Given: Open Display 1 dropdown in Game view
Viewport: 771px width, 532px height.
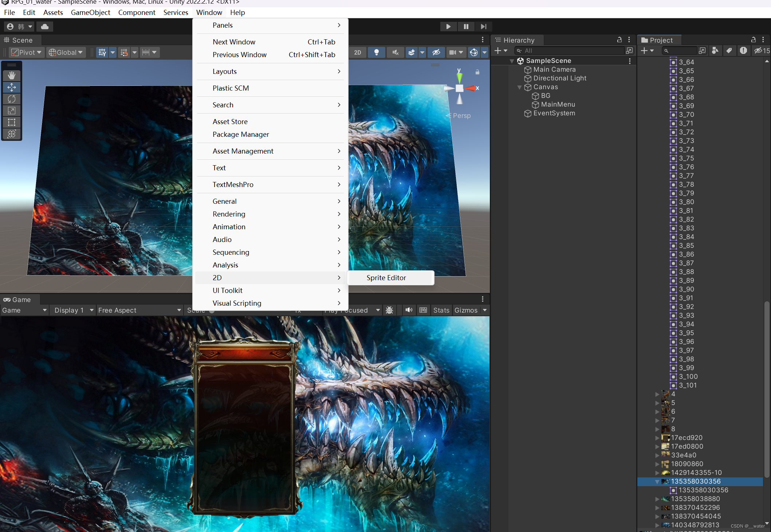Looking at the screenshot, I should coord(74,310).
